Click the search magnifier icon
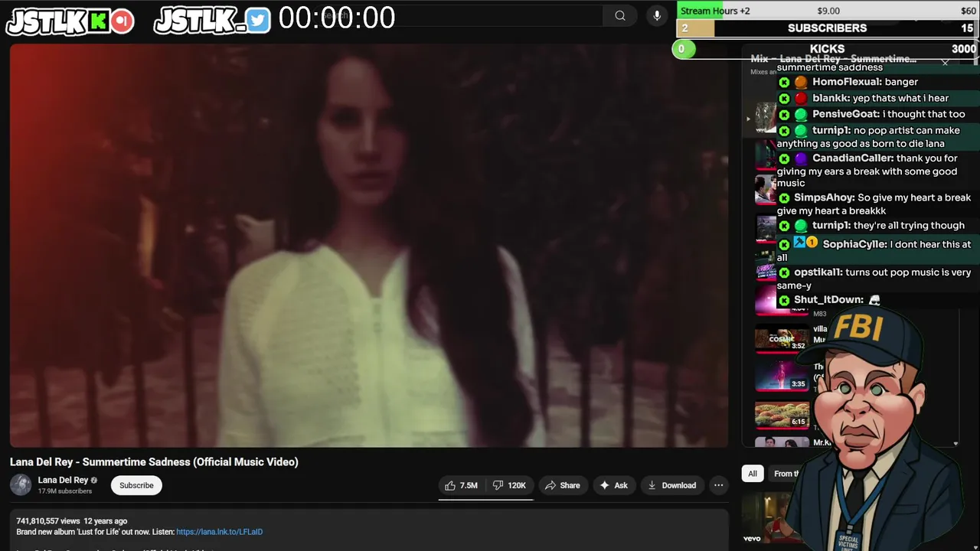Viewport: 980px width, 551px height. pos(620,16)
